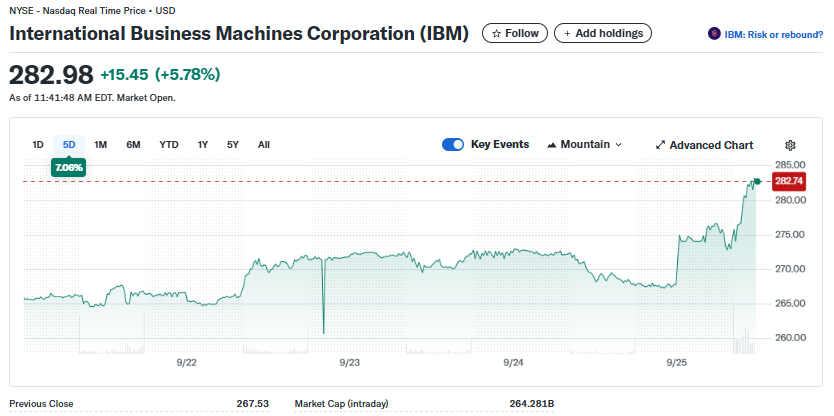The height and width of the screenshot is (416, 834).
Task: Click the 282.74 price marker label
Action: 789,181
